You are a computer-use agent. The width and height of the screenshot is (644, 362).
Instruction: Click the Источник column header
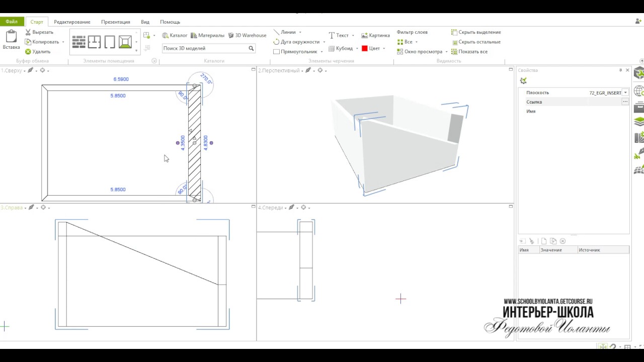coord(603,250)
